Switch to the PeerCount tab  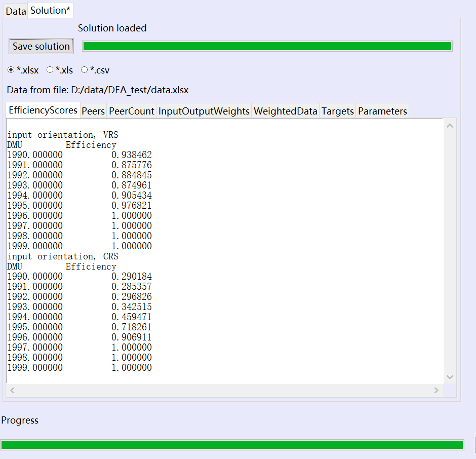(x=132, y=111)
